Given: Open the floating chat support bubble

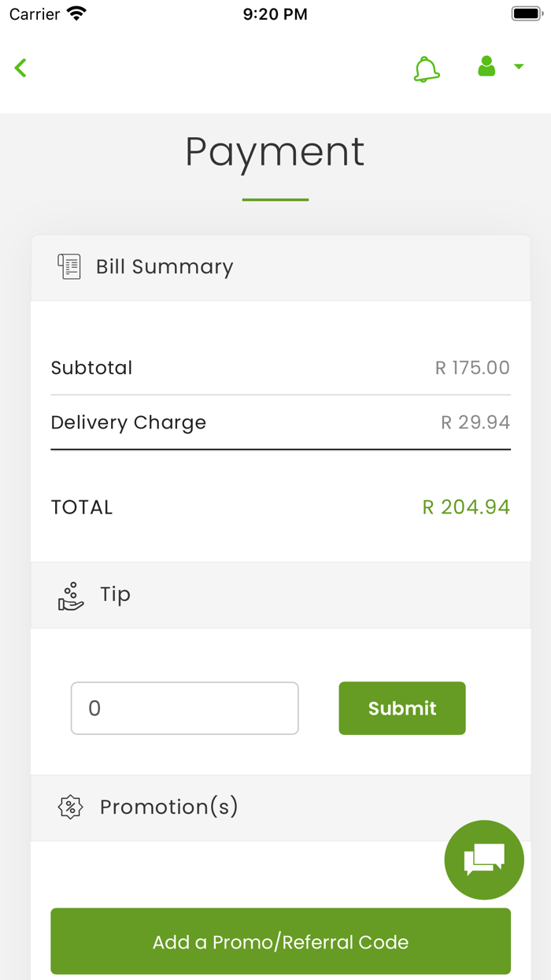Looking at the screenshot, I should [484, 860].
